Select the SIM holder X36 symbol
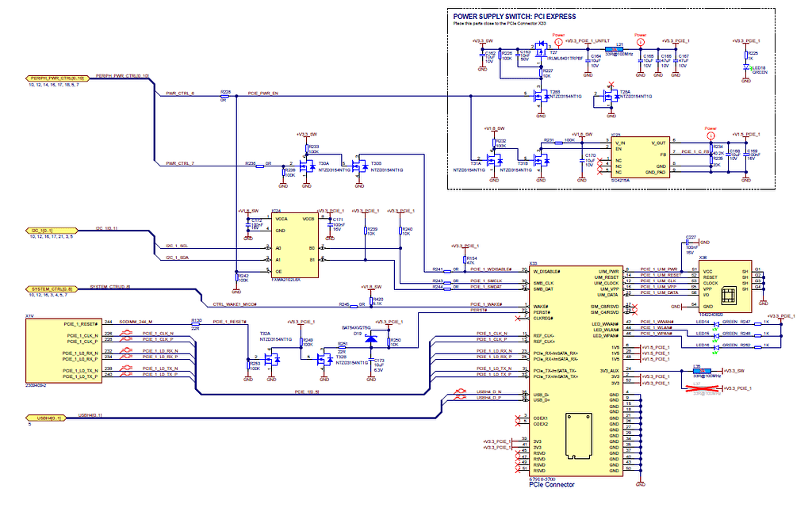Viewport: 812px width, 527px height. click(725, 286)
